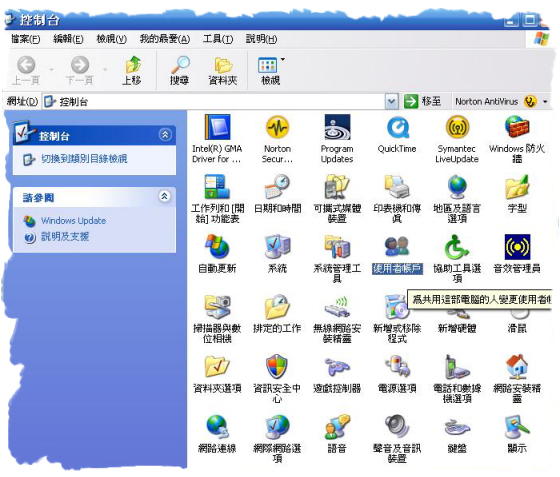560x477 pixels.
Task: Open 語音 icon
Action: tap(337, 426)
